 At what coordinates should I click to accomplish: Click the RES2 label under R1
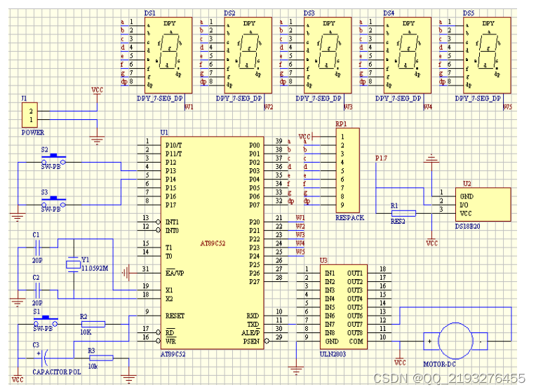pyautogui.click(x=398, y=221)
